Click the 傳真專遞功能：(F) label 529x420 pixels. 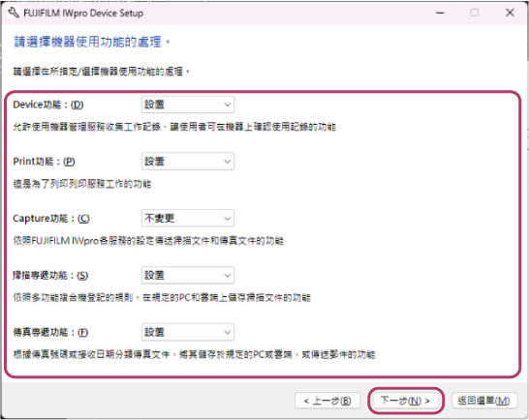(x=50, y=332)
